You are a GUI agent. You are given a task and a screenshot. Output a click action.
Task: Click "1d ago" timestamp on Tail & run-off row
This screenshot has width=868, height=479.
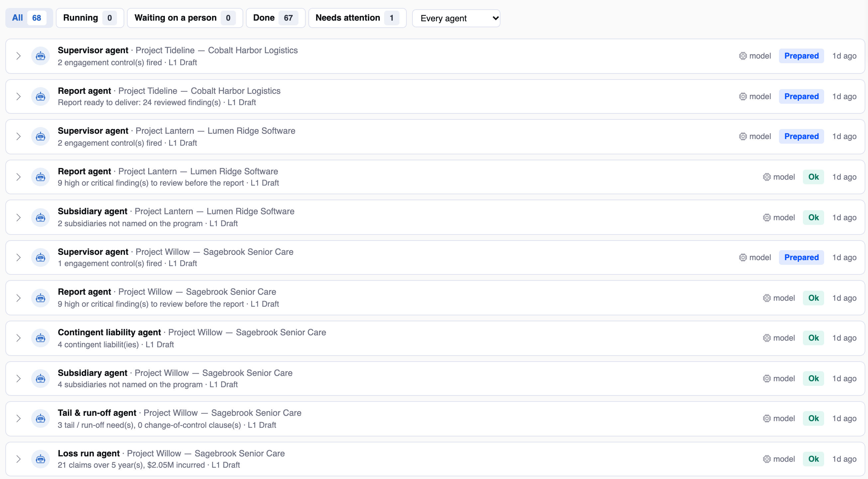coord(844,418)
